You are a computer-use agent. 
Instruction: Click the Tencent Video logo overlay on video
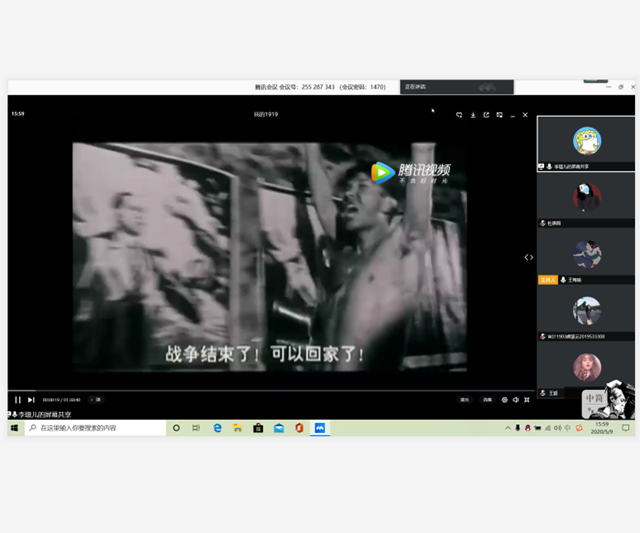pos(411,172)
